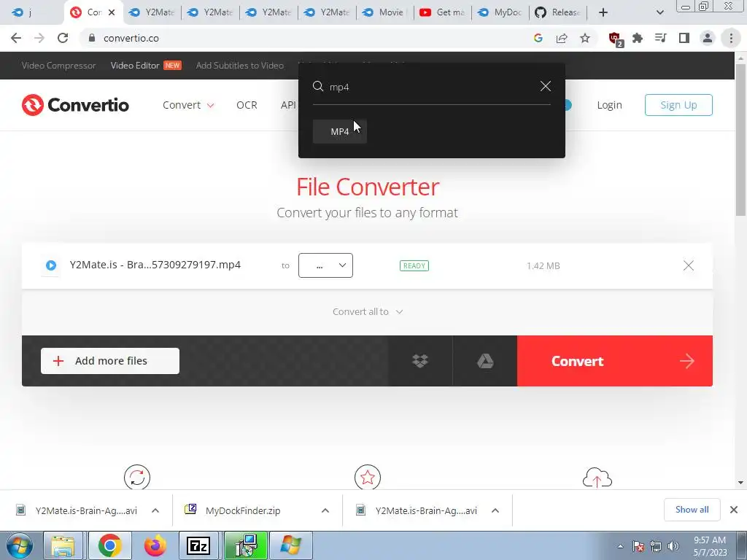Open the uBlock shield extension icon

point(615,39)
